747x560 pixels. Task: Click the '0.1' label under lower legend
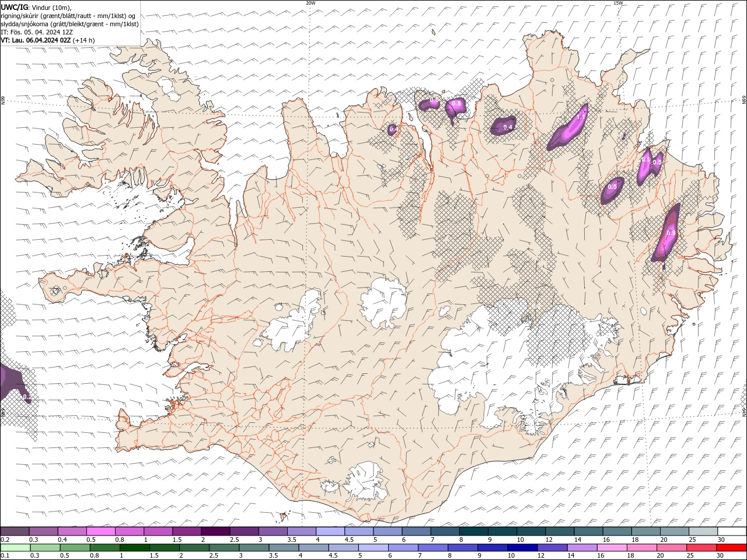click(5, 556)
